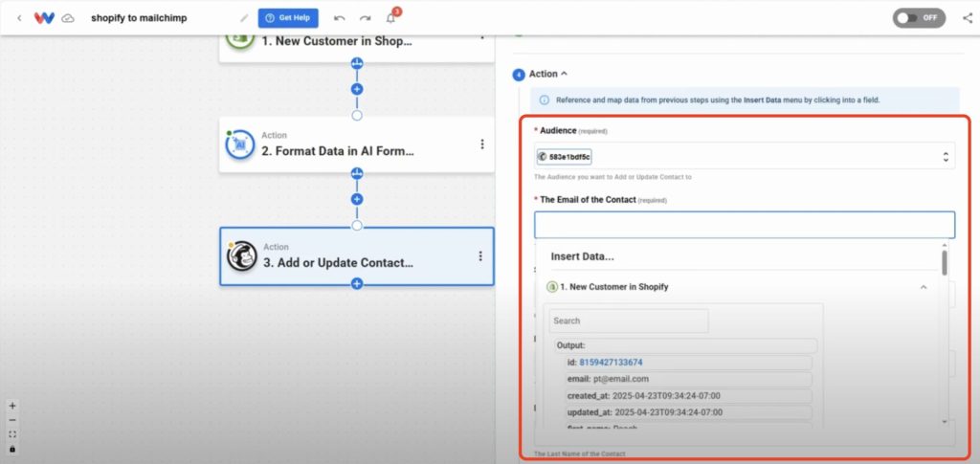Open notifications bell with red badge
Image resolution: width=980 pixels, height=464 pixels.
click(x=391, y=17)
